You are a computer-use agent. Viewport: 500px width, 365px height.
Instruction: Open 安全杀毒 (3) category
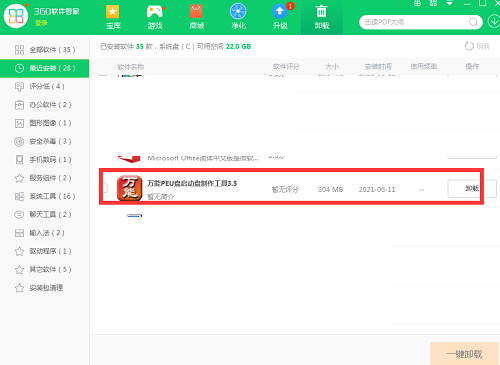point(45,142)
